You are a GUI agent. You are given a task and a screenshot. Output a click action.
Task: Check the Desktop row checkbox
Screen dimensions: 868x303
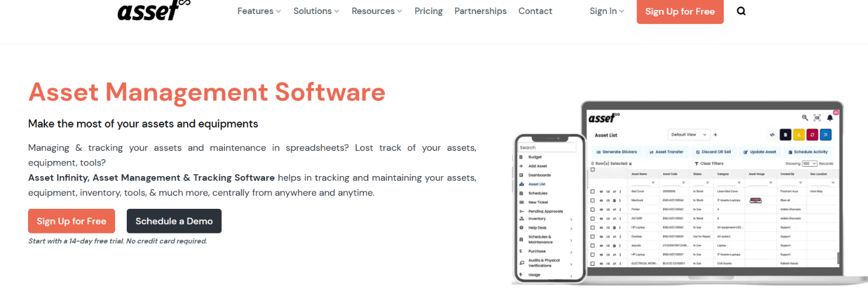point(593,236)
